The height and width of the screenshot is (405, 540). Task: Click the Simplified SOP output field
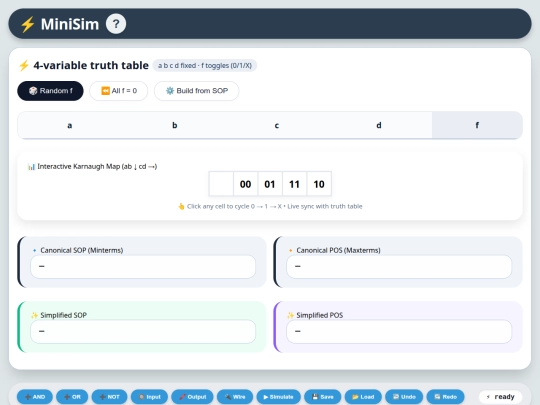coord(143,332)
